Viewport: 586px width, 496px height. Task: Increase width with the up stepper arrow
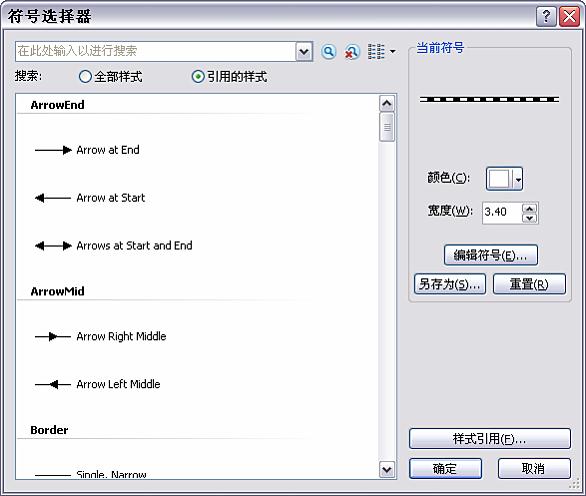530,208
